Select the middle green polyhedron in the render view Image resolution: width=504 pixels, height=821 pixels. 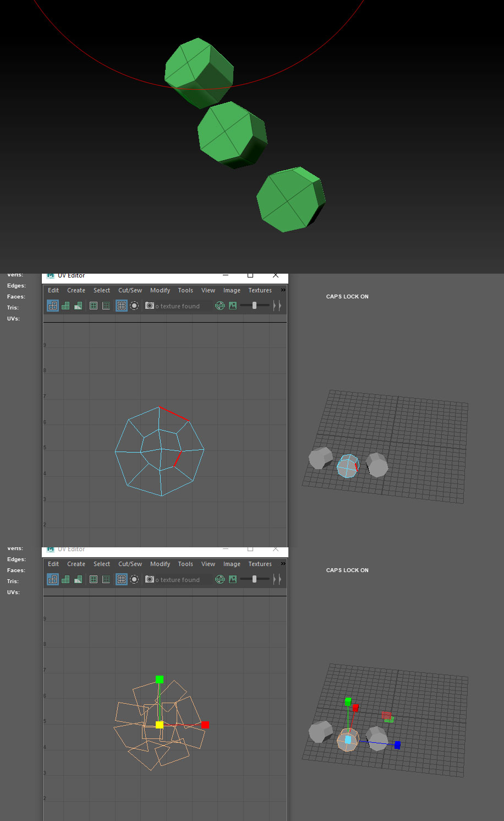click(232, 135)
